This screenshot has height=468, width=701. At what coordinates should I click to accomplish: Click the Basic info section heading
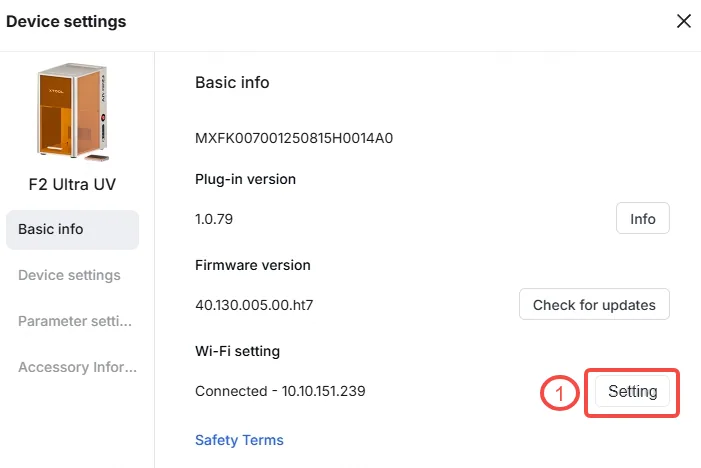[x=232, y=83]
